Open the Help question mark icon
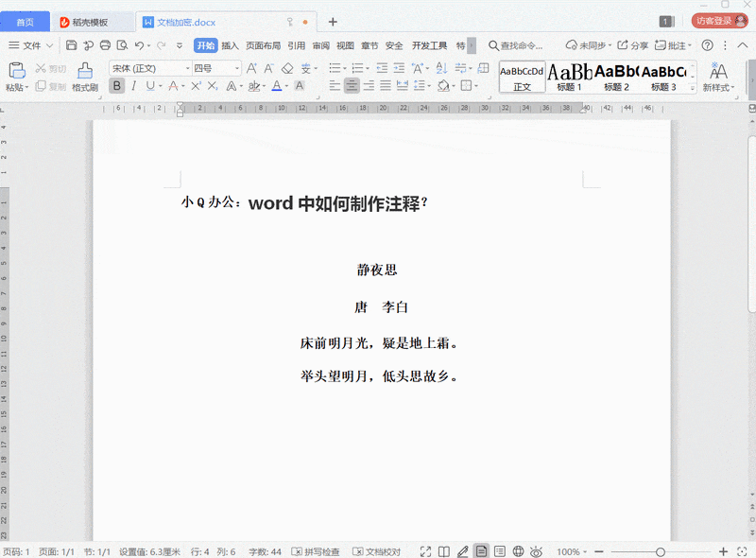The image size is (756, 558). (x=707, y=45)
